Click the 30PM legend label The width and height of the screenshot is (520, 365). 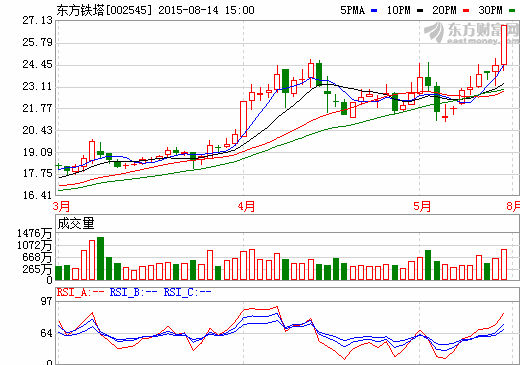click(x=490, y=11)
